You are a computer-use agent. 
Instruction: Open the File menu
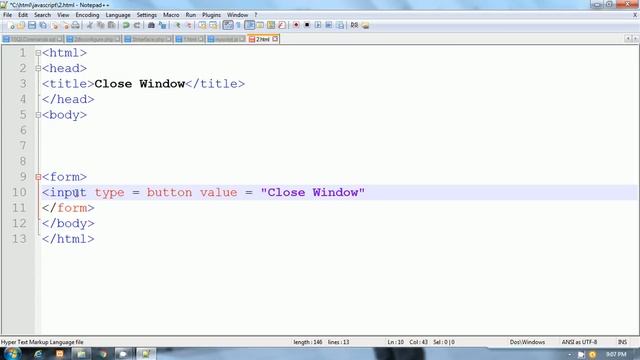coord(7,15)
